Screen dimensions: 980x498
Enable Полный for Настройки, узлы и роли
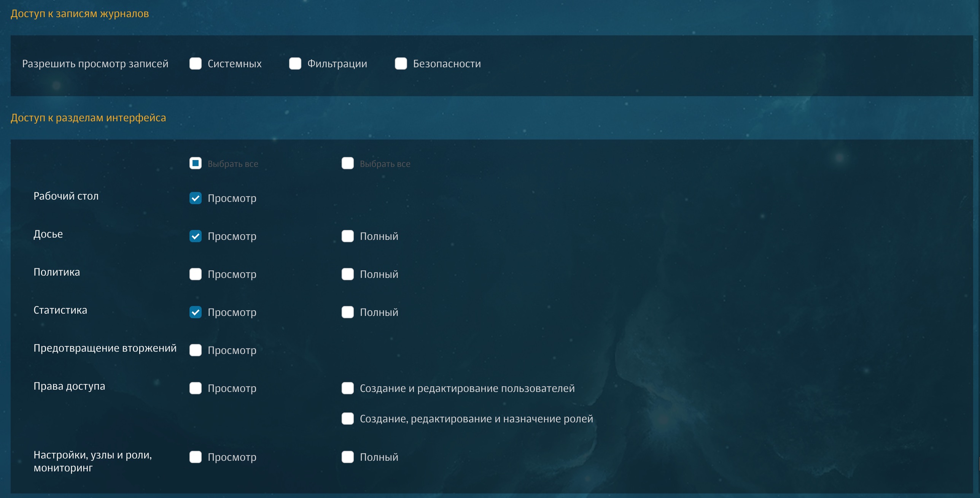coord(348,457)
